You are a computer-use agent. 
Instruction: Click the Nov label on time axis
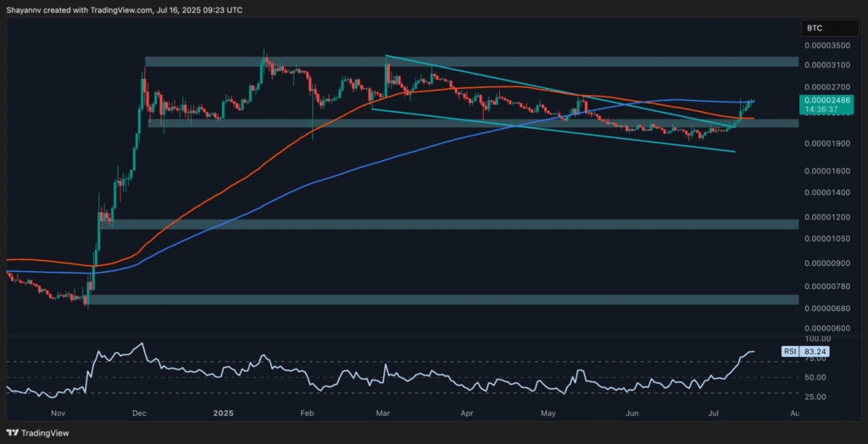(57, 413)
